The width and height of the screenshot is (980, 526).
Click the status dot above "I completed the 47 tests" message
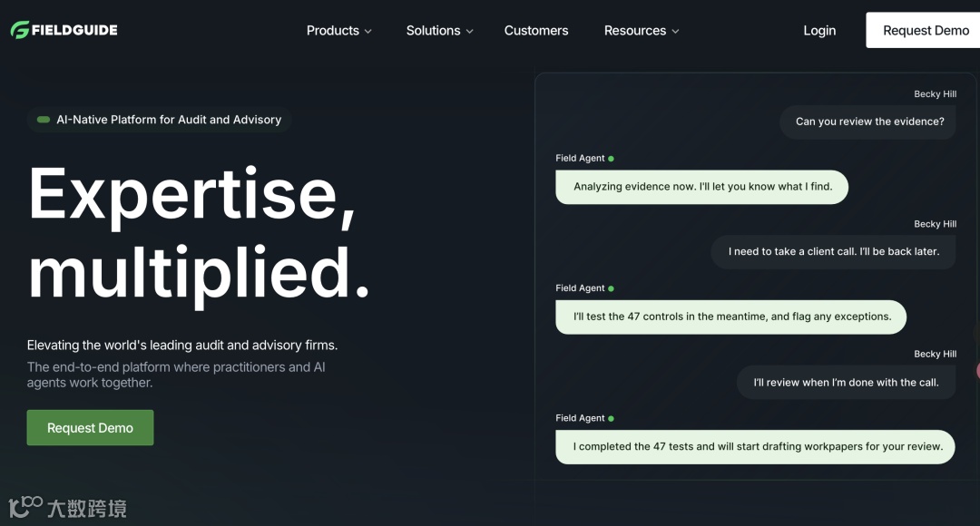[x=611, y=419]
